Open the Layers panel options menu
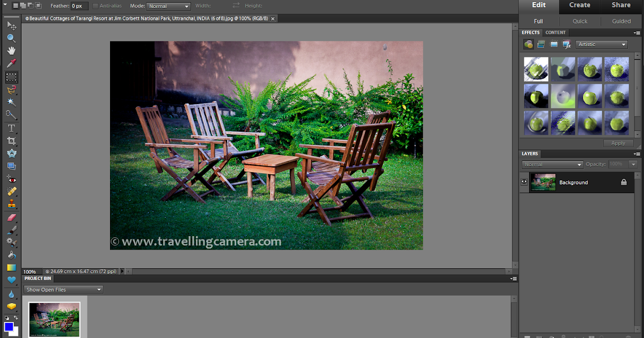Screen dimensions: 644x338 tap(636, 154)
